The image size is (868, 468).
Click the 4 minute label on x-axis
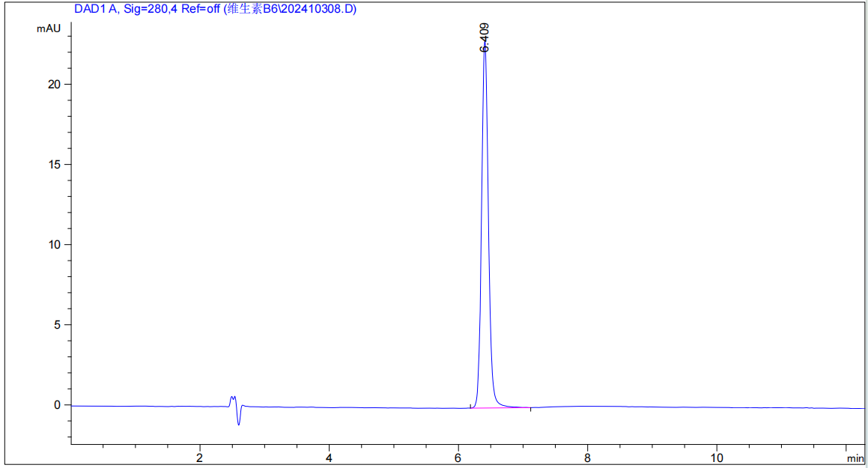point(329,458)
